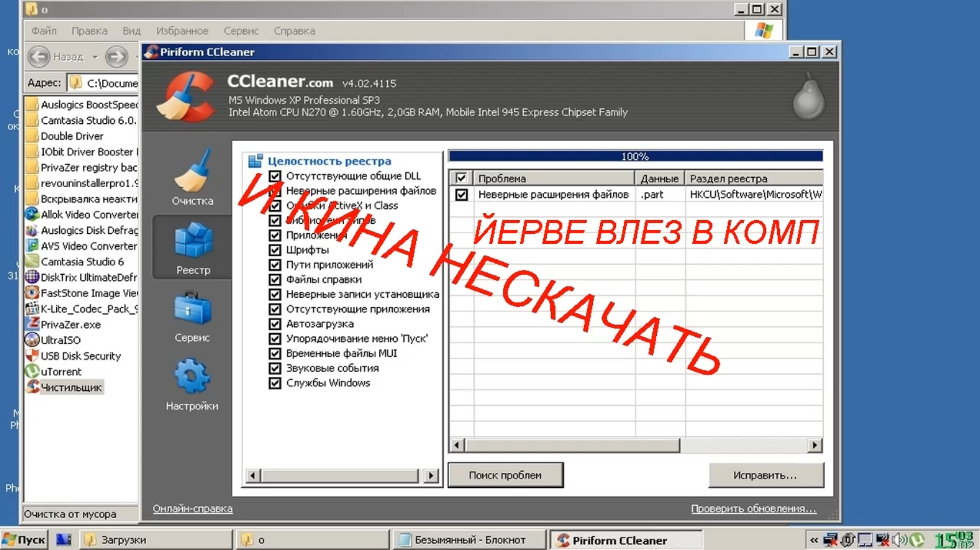Viewport: 980px width, 550px height.
Task: Select K-Lite_Codec_Pack installer icon
Action: (x=32, y=308)
